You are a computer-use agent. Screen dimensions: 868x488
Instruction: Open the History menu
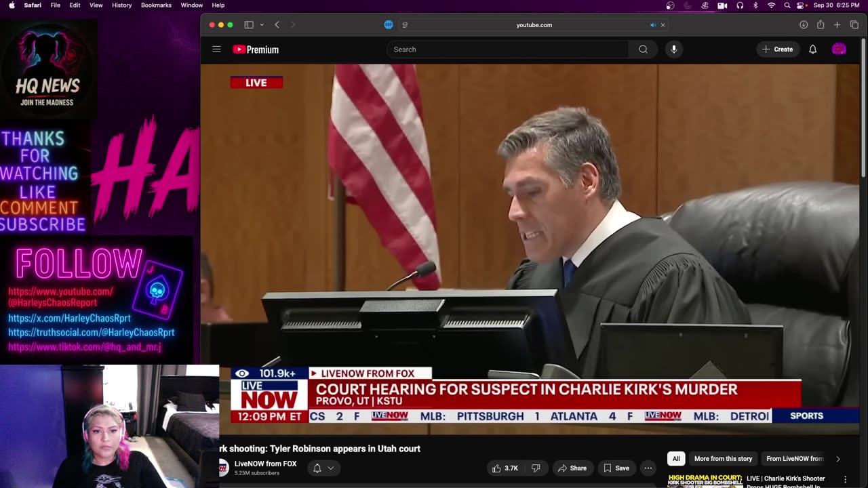click(x=121, y=5)
